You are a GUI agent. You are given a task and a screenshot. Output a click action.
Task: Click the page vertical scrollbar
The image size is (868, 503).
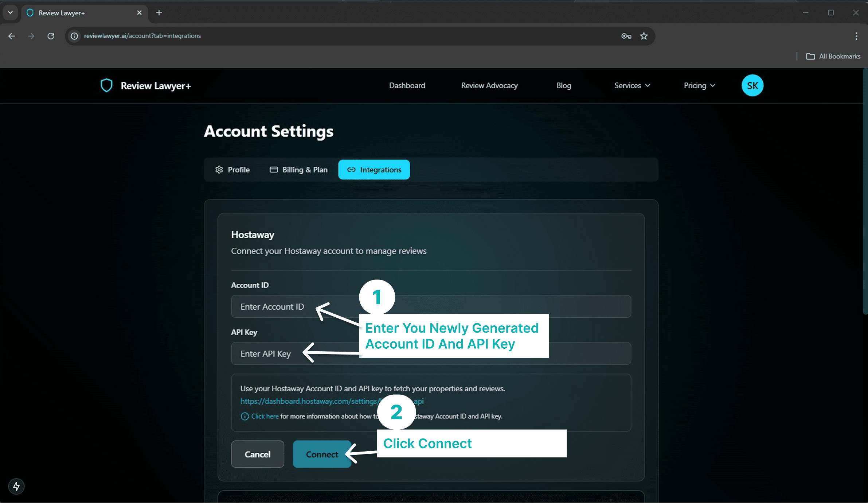click(865, 191)
